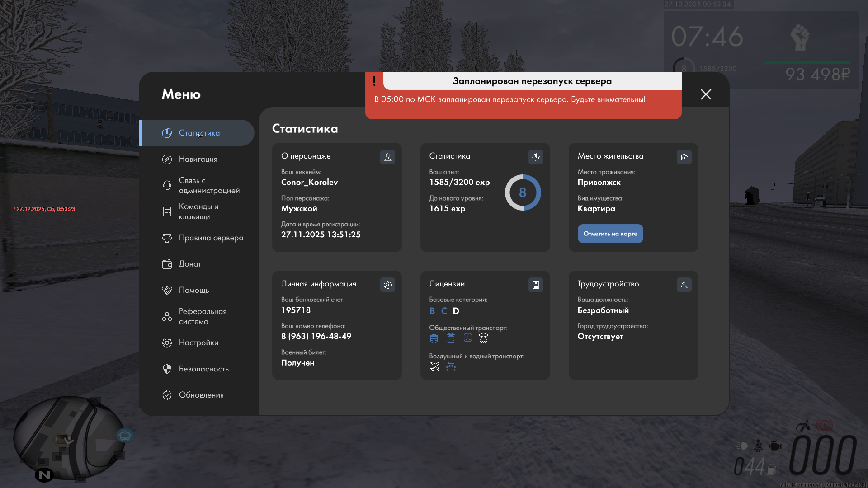Click the profile icon in О персонаже card
This screenshot has height=488, width=868.
(387, 157)
